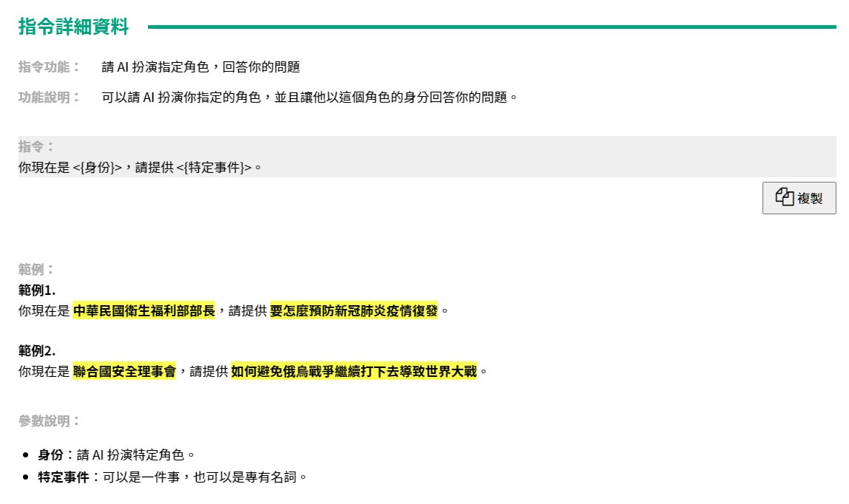Click highlighted text 中華民國衛生福利部部長
The image size is (849, 504).
click(x=143, y=310)
